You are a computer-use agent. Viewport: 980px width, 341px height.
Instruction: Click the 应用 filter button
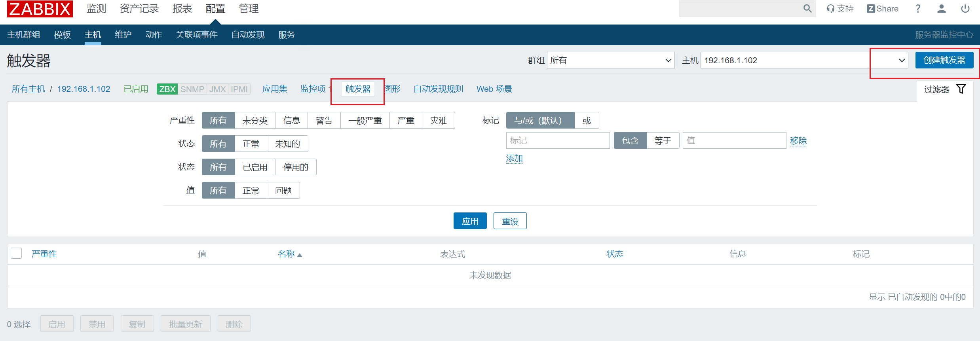470,221
